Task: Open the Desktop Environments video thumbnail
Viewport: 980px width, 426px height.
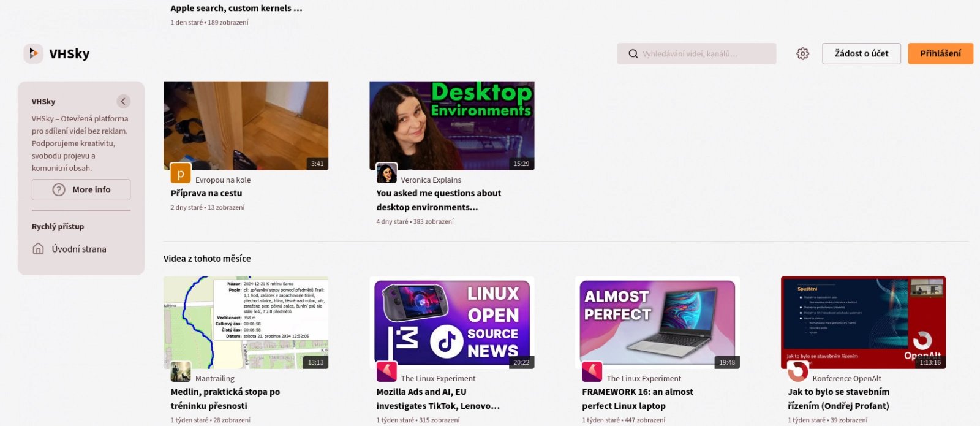Action: [x=452, y=126]
